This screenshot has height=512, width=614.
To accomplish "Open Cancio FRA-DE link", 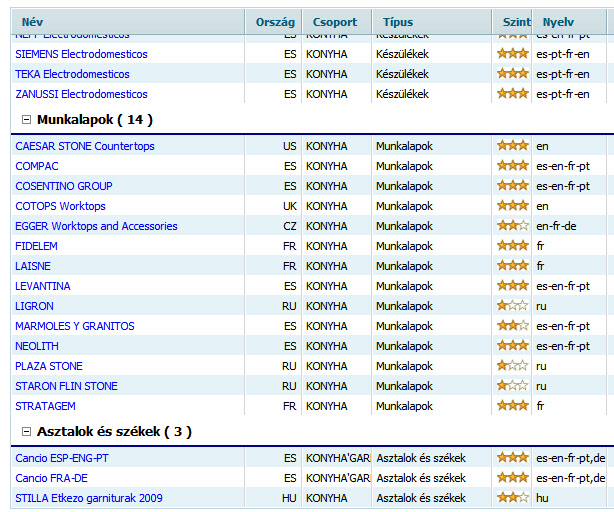I will tap(51, 478).
